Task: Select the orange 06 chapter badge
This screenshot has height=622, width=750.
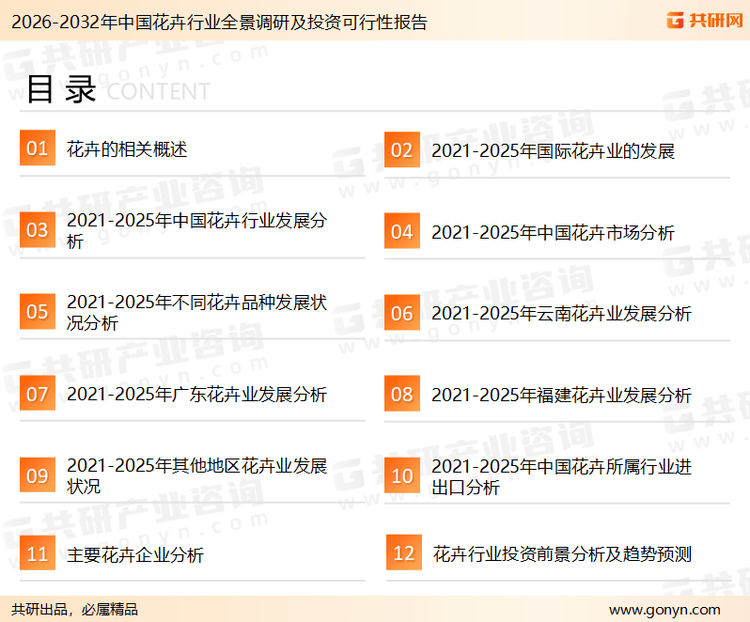Action: tap(402, 313)
